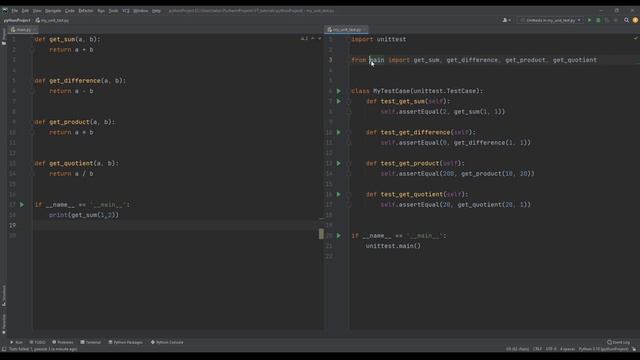Fold the test_get_sum method at its gutter marker

tap(349, 101)
